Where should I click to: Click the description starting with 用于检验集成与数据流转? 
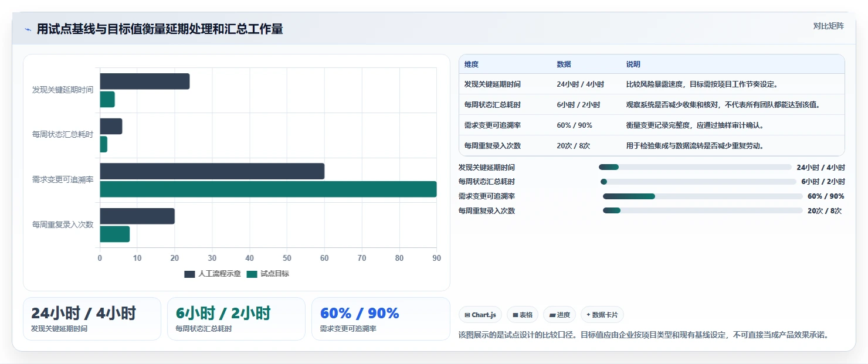click(695, 146)
